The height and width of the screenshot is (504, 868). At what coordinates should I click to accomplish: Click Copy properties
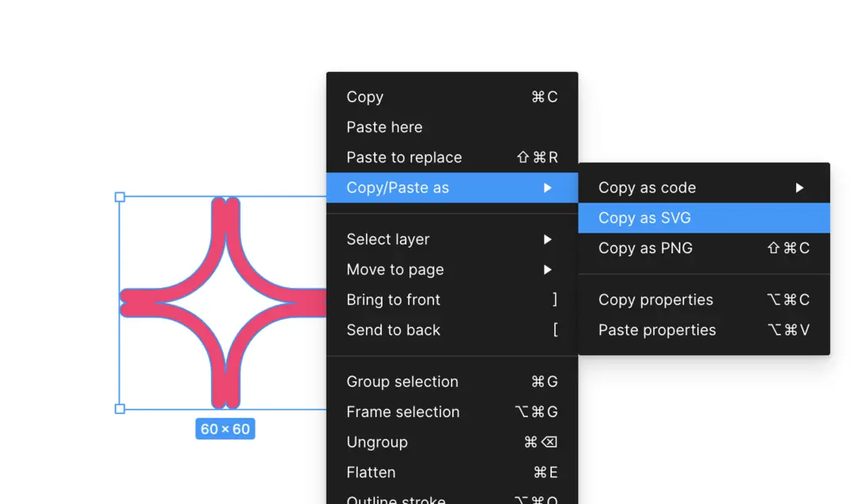(x=655, y=300)
